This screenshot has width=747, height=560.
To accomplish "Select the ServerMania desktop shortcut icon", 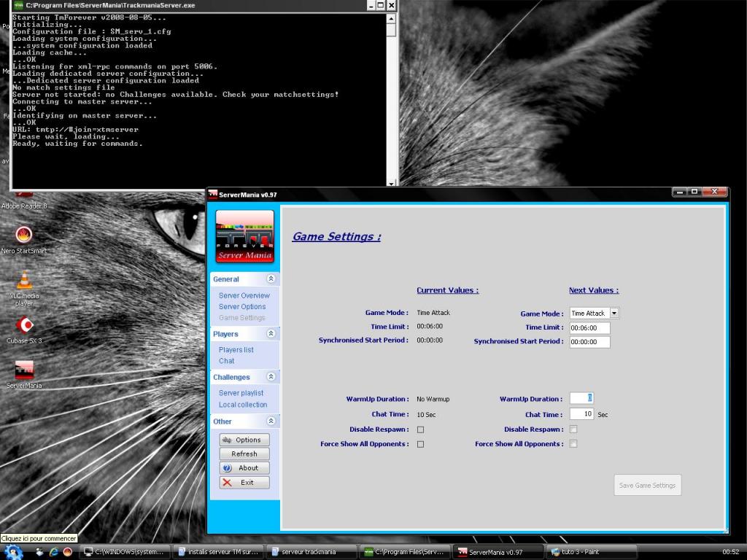I will [24, 370].
